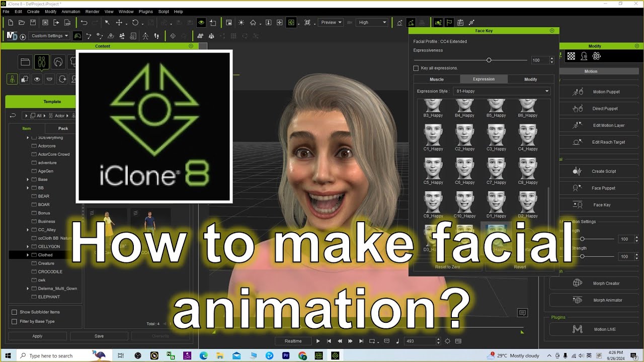Click the Home view icon
This screenshot has height=362, width=644.
pos(253,23)
